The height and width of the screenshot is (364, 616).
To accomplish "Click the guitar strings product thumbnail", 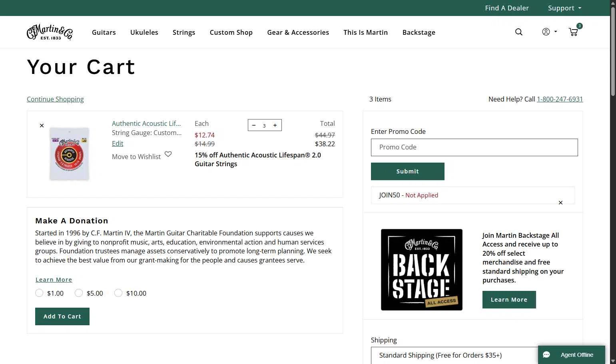I will pyautogui.click(x=70, y=154).
